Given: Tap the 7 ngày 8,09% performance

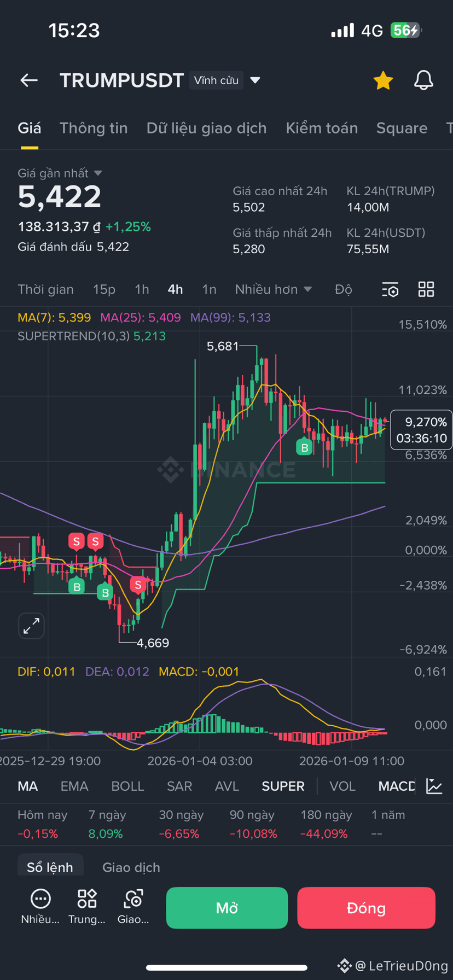Looking at the screenshot, I should (107, 824).
